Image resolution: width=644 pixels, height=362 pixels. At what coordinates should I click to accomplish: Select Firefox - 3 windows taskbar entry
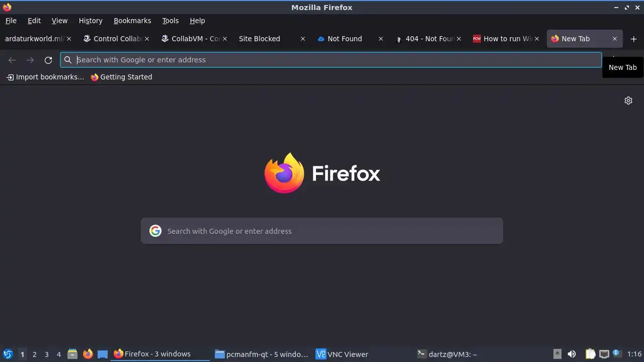coord(160,354)
